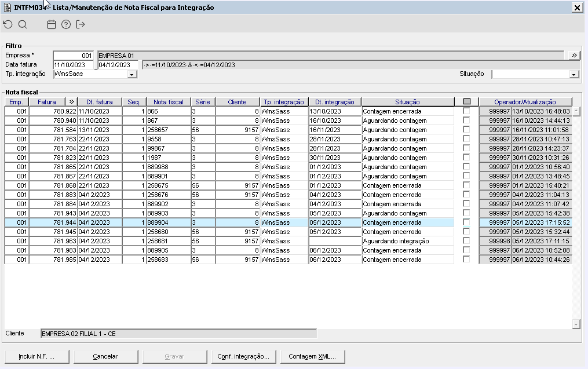Sort by the Operador/Atualização column header

(x=525, y=102)
